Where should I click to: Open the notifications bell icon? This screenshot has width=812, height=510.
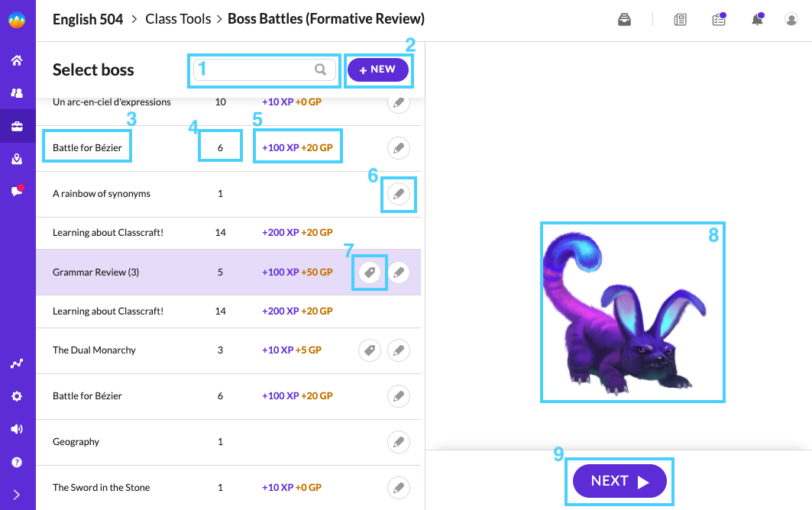point(757,20)
